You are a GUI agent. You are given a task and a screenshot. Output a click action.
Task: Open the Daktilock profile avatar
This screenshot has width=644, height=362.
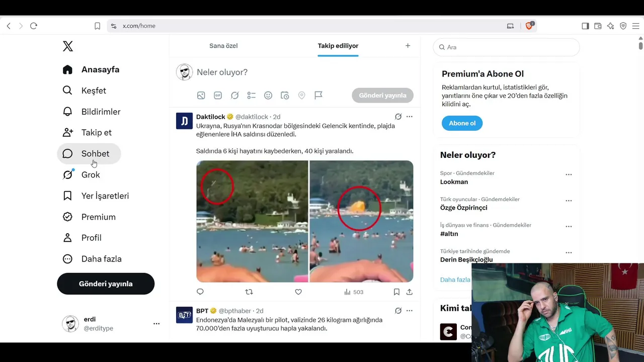pos(184,121)
